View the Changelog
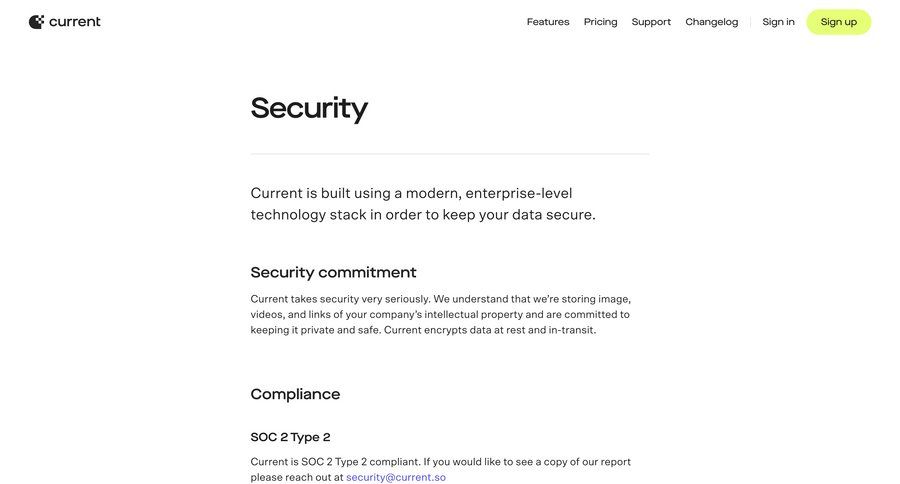 tap(712, 22)
